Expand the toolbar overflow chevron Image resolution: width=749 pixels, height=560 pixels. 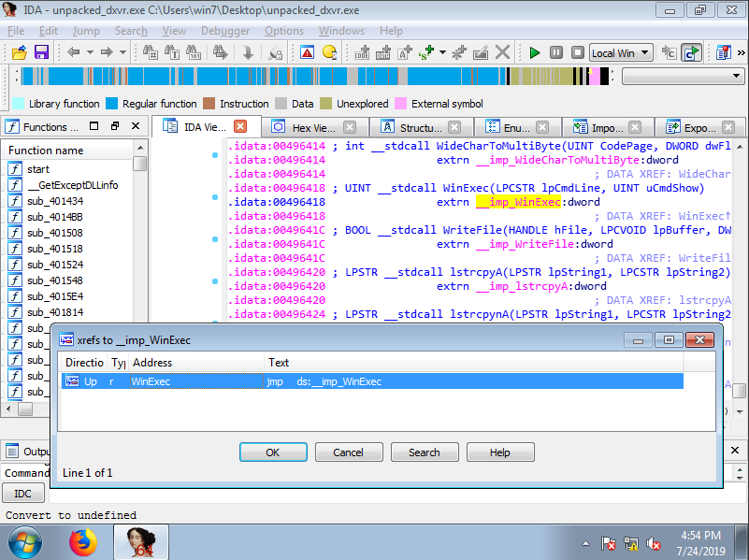pyautogui.click(x=741, y=52)
